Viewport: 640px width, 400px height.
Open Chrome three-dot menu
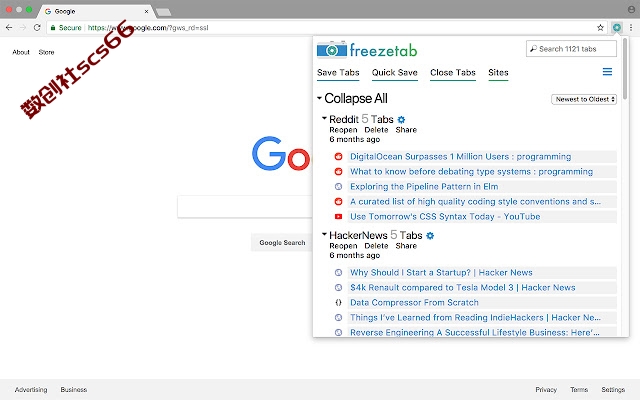(x=631, y=27)
